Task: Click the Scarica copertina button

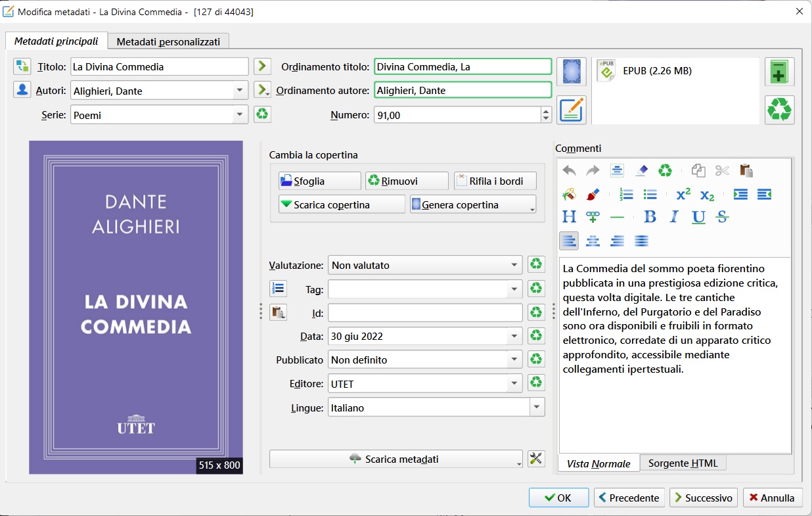Action: [x=341, y=204]
